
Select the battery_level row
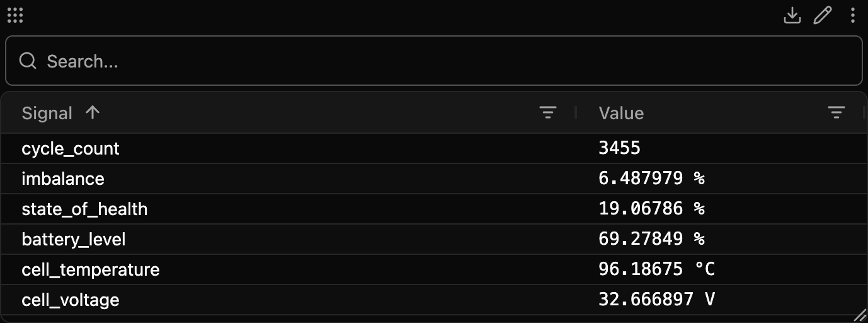tap(433, 239)
